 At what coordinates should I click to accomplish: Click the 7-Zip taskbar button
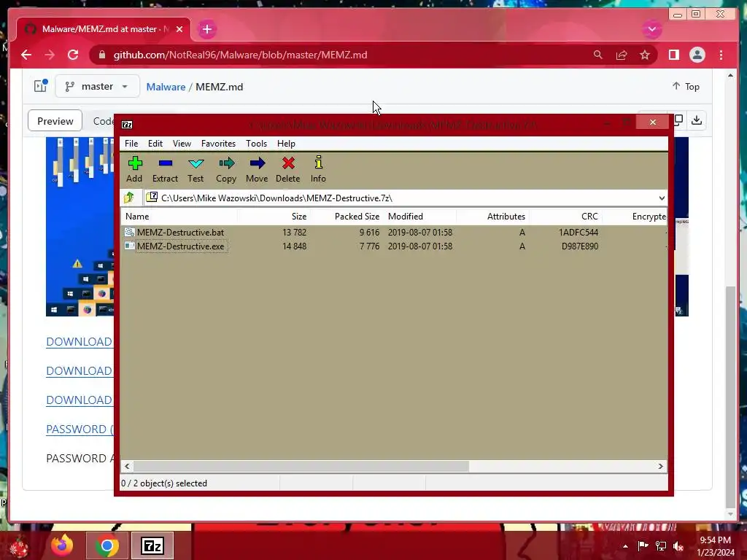152,545
